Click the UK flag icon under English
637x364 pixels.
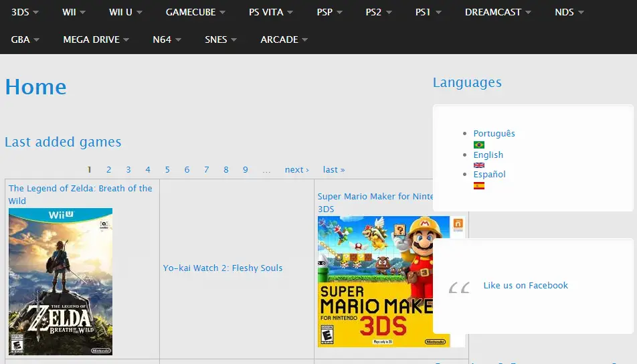pos(479,165)
